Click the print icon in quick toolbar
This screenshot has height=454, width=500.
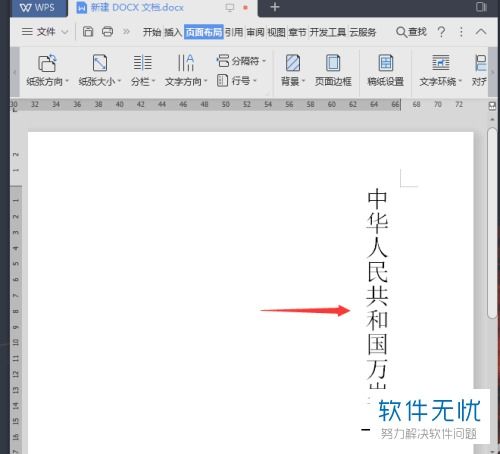(x=107, y=32)
